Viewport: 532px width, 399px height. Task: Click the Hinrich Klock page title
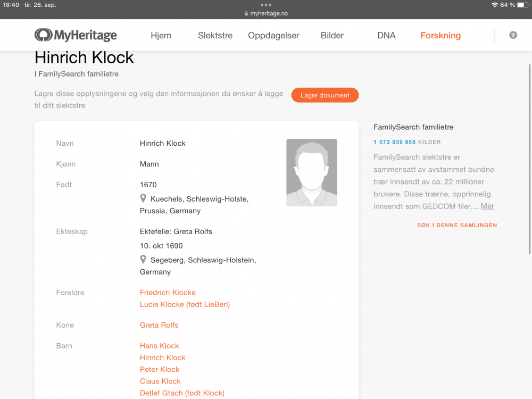tap(84, 57)
